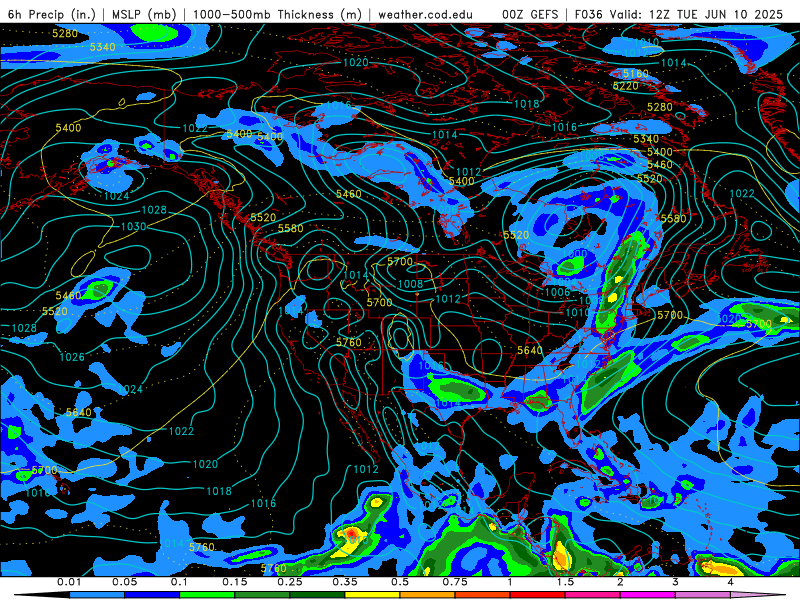Click the 5220 thickness contour label

(x=626, y=86)
